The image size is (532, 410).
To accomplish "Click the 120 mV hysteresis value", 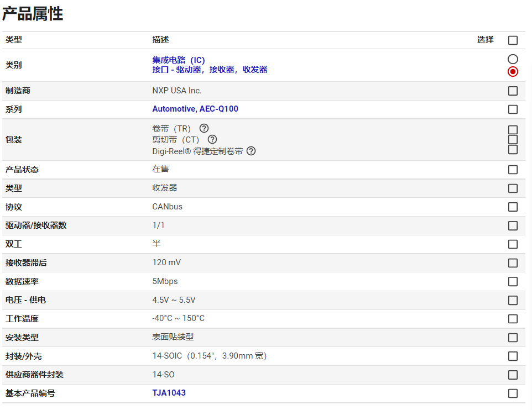I will click(166, 262).
